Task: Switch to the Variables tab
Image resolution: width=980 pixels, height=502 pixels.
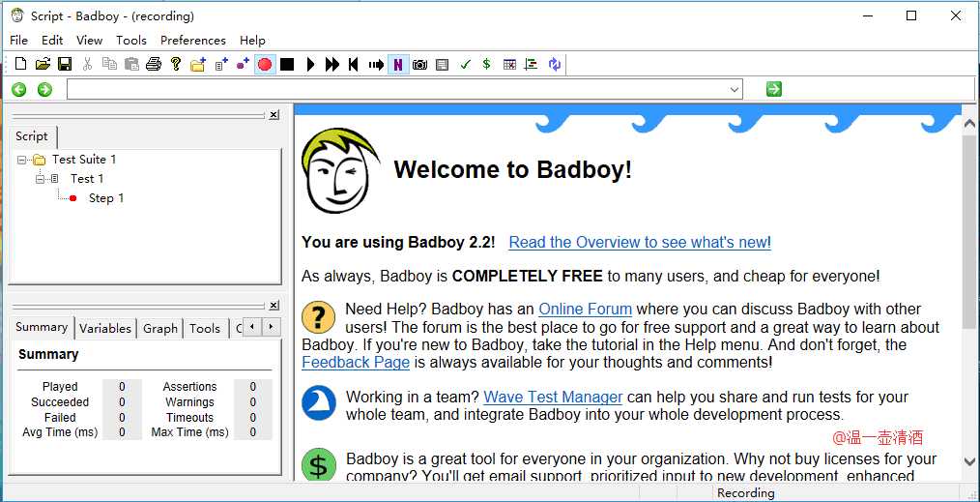Action: coord(105,328)
